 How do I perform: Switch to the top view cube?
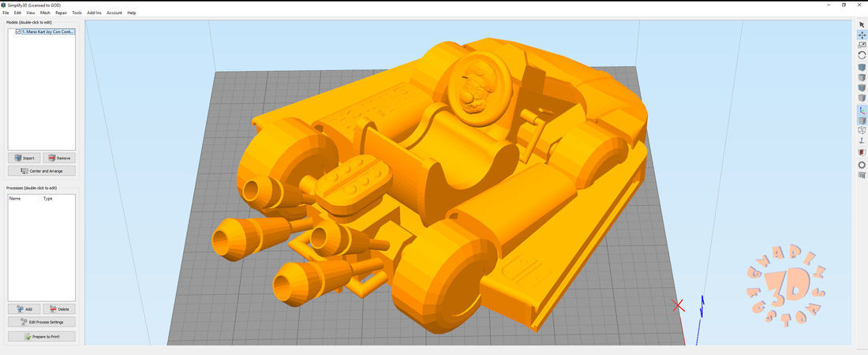(x=862, y=77)
